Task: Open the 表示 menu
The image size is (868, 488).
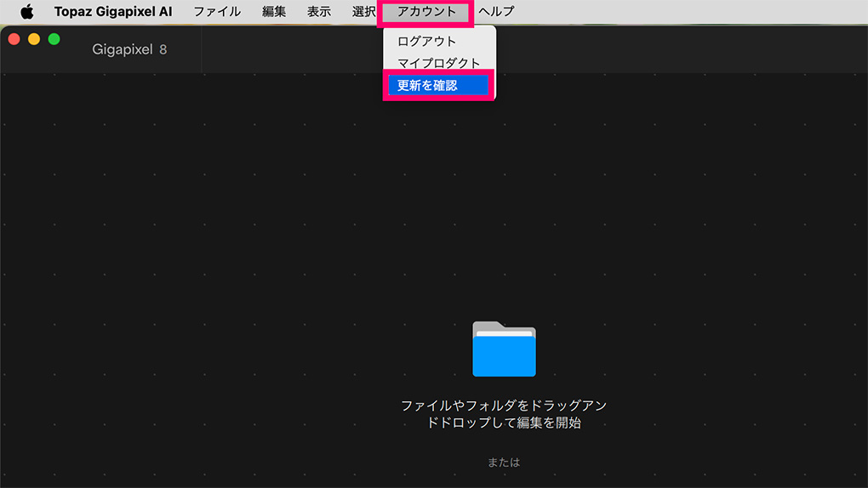Action: (319, 12)
